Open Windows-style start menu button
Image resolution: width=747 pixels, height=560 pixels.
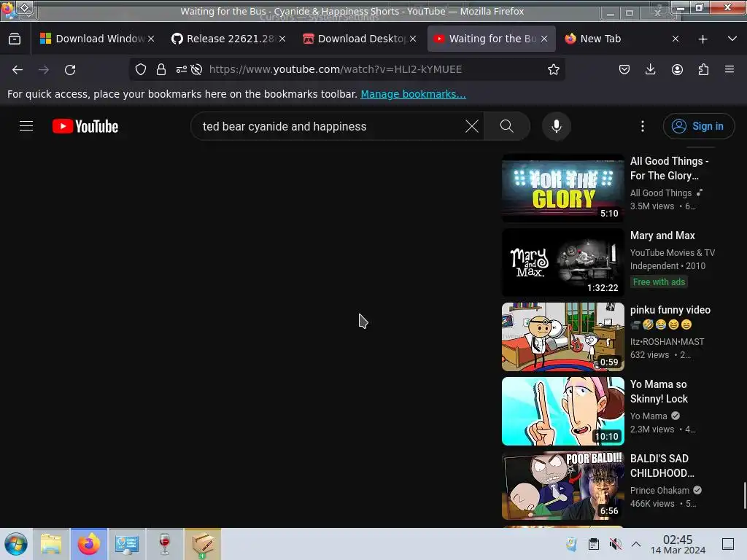16,544
